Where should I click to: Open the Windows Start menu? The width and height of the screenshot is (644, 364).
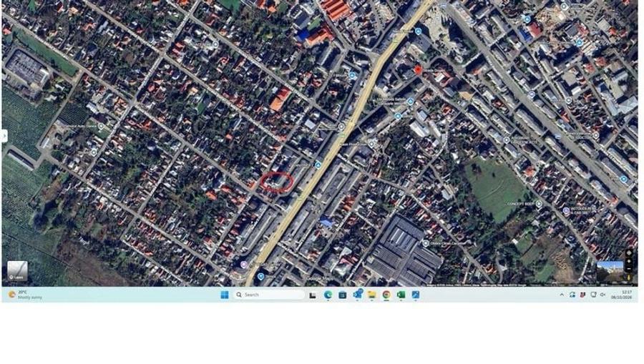pos(225,295)
